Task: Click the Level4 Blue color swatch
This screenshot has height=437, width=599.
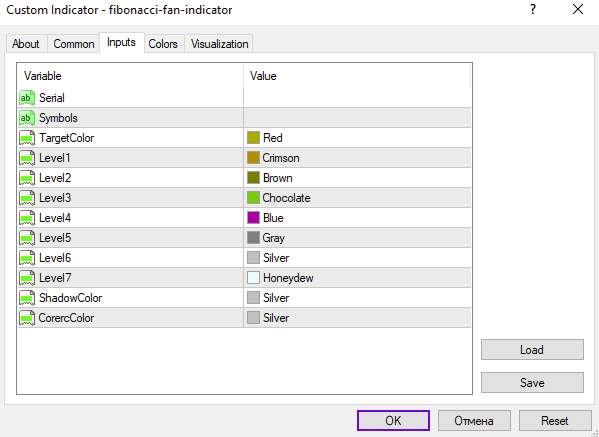Action: [254, 218]
